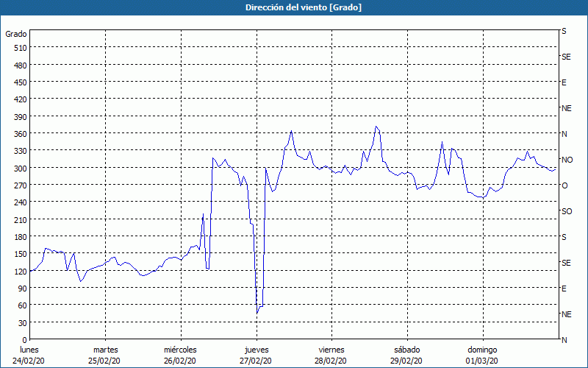Click the 'martes' day label
The width and height of the screenshot is (588, 368).
(106, 350)
